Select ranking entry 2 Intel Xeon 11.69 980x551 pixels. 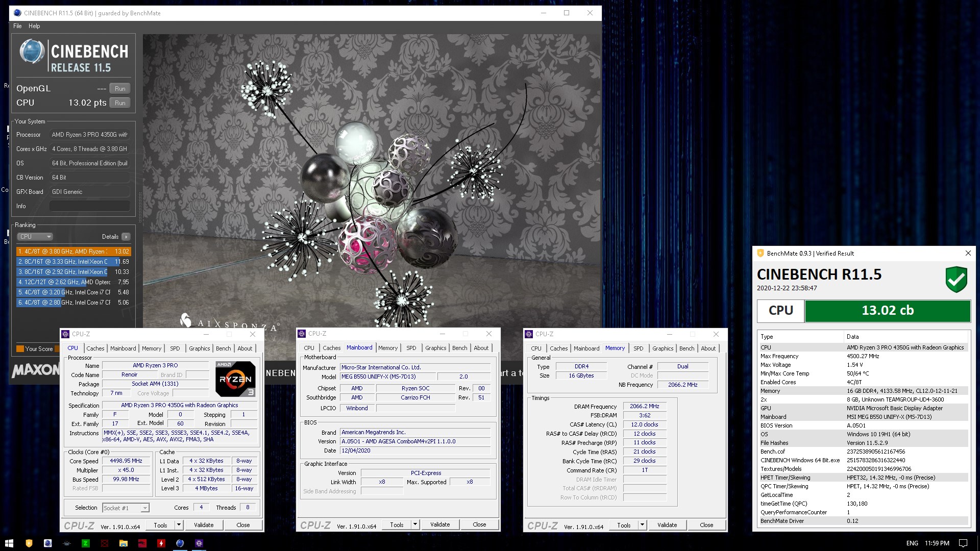pyautogui.click(x=73, y=262)
